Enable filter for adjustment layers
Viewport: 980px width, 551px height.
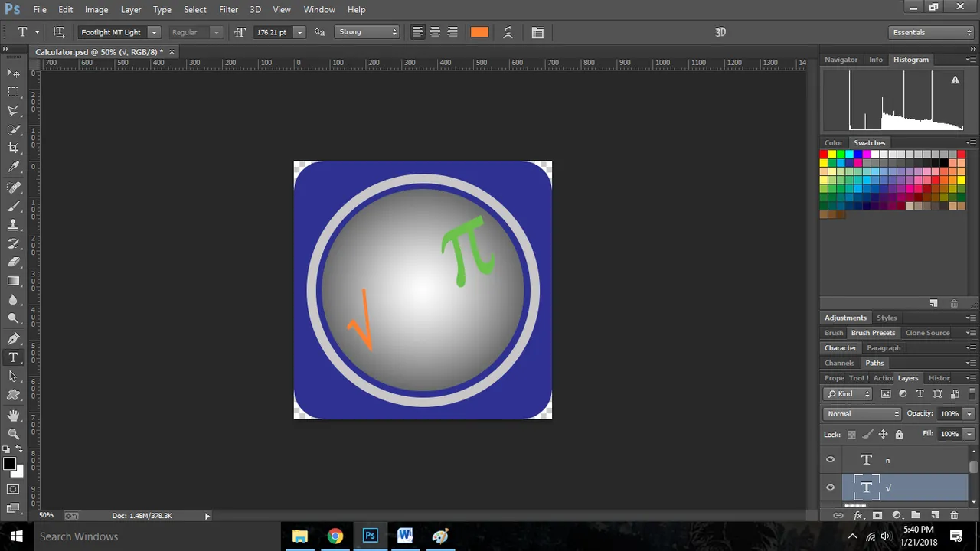click(x=903, y=394)
